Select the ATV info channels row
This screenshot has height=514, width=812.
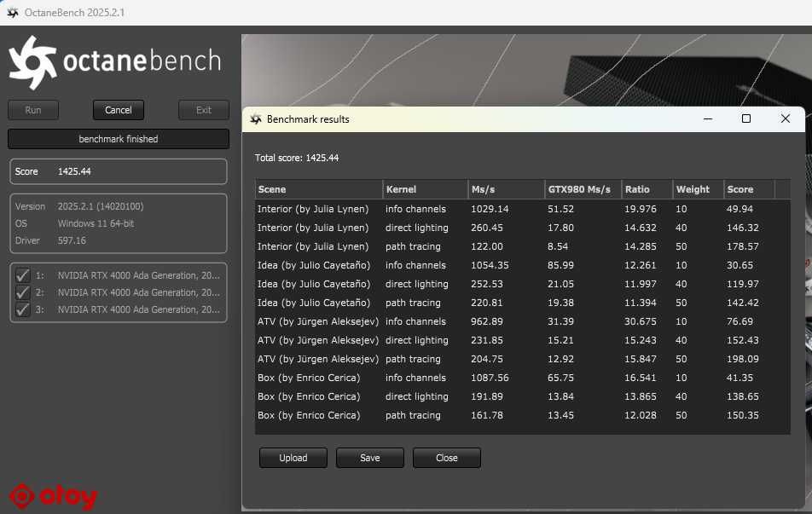click(x=523, y=321)
